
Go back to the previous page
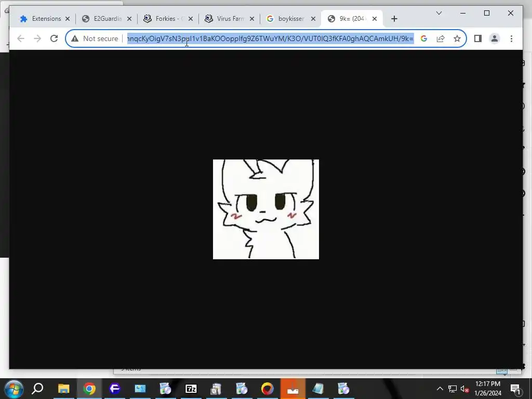21,38
